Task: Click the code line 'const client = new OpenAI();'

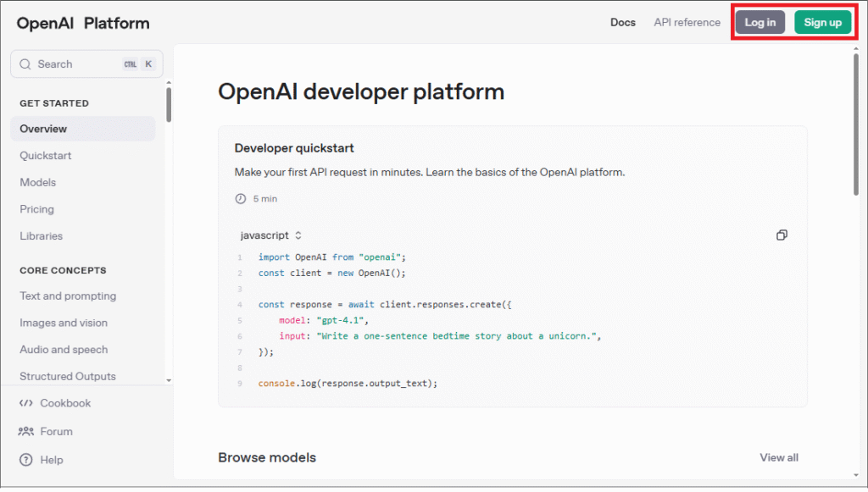Action: pyautogui.click(x=332, y=273)
